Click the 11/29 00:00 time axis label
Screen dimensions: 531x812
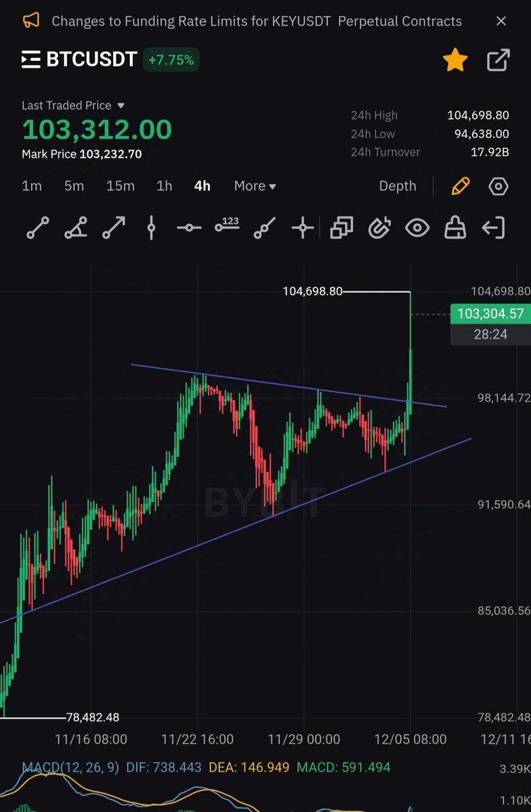(x=304, y=740)
